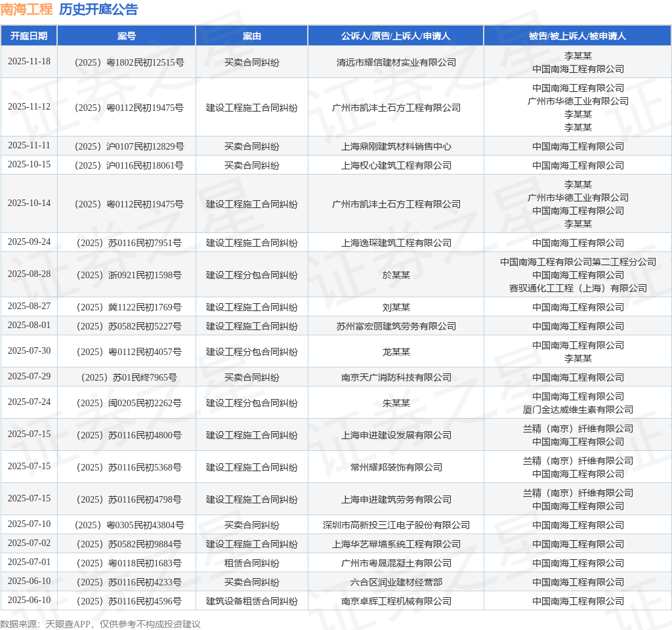672x630 pixels.
Task: Select the 案号 column header
Action: click(x=127, y=36)
